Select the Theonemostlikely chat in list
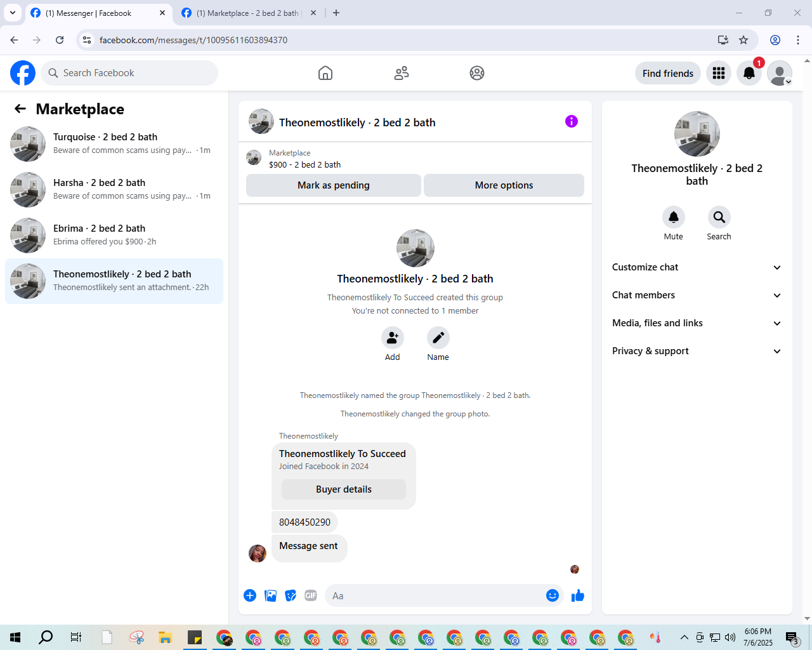 coord(114,281)
